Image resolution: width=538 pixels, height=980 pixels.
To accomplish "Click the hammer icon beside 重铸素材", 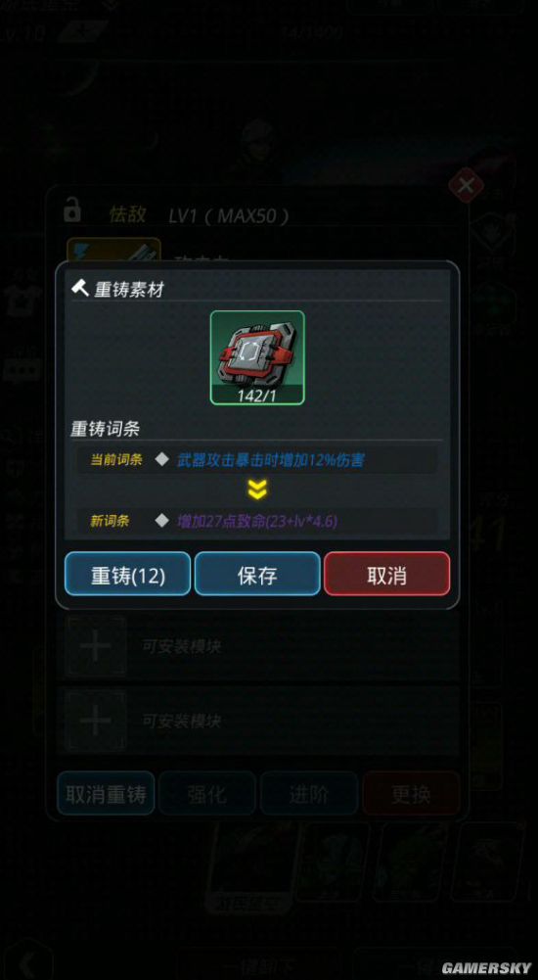I will pos(80,289).
